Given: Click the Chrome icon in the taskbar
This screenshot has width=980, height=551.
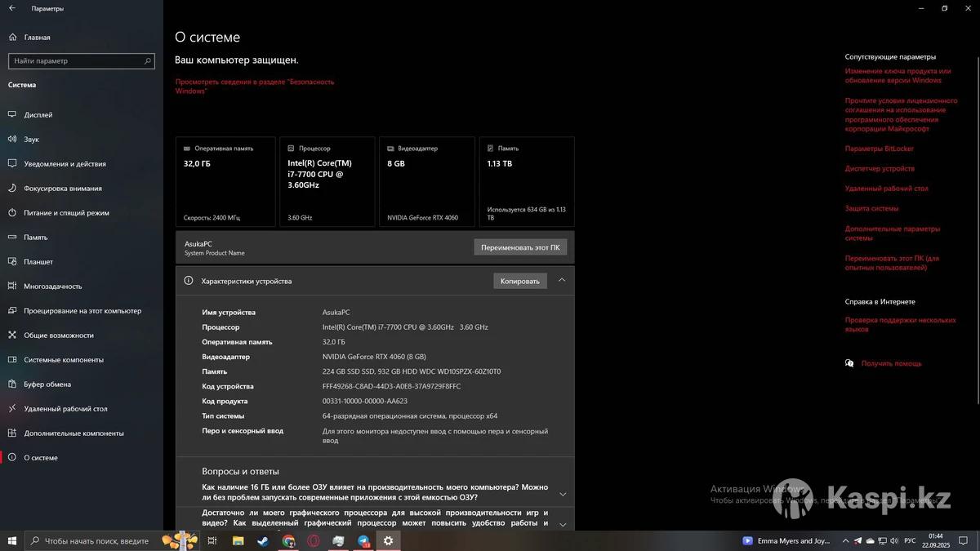Looking at the screenshot, I should point(288,540).
